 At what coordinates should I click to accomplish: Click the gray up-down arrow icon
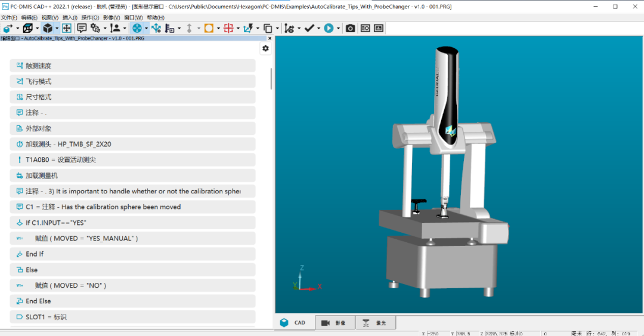190,28
